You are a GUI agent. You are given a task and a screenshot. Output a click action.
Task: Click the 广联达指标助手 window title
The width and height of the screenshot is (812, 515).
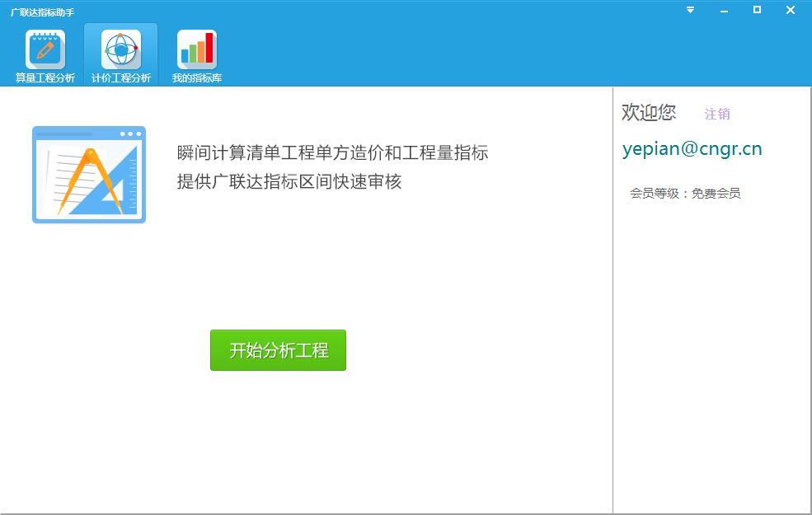click(x=43, y=12)
